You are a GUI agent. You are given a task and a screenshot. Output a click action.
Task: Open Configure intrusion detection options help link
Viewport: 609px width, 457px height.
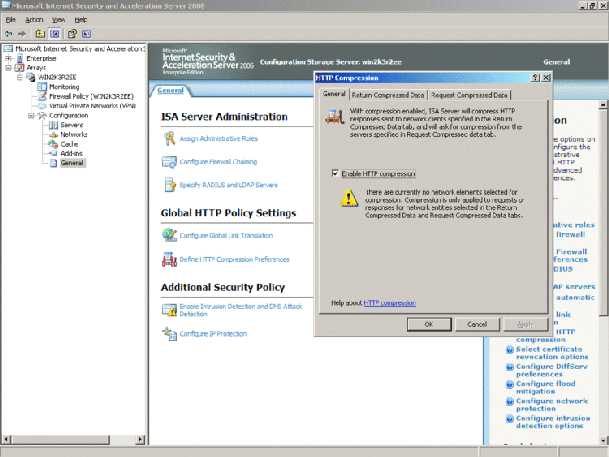[553, 422]
